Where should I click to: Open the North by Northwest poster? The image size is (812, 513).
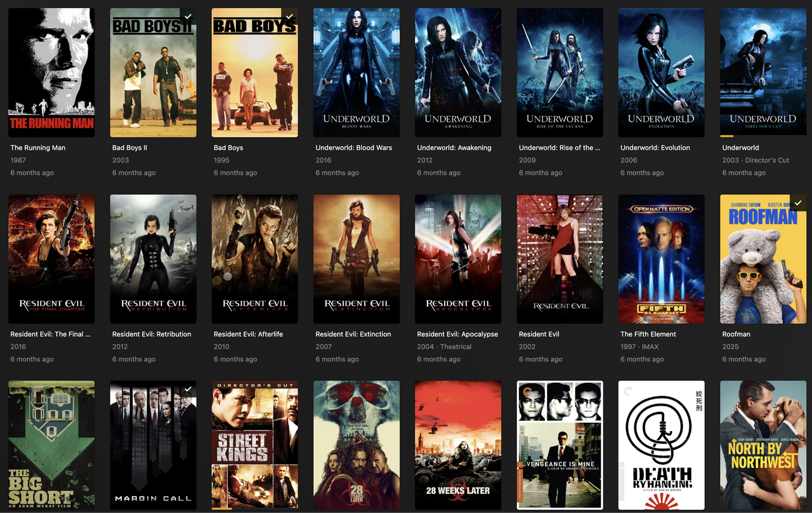point(763,445)
